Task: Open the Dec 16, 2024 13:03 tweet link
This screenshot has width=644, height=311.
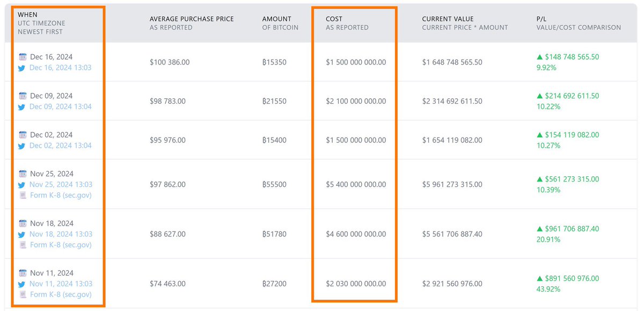Action: 60,68
